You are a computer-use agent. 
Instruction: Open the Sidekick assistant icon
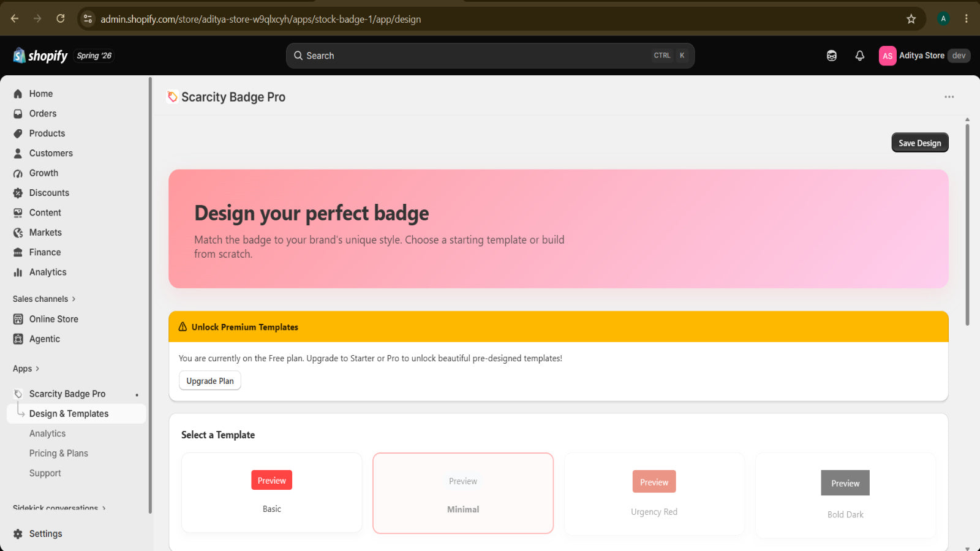tap(831, 56)
